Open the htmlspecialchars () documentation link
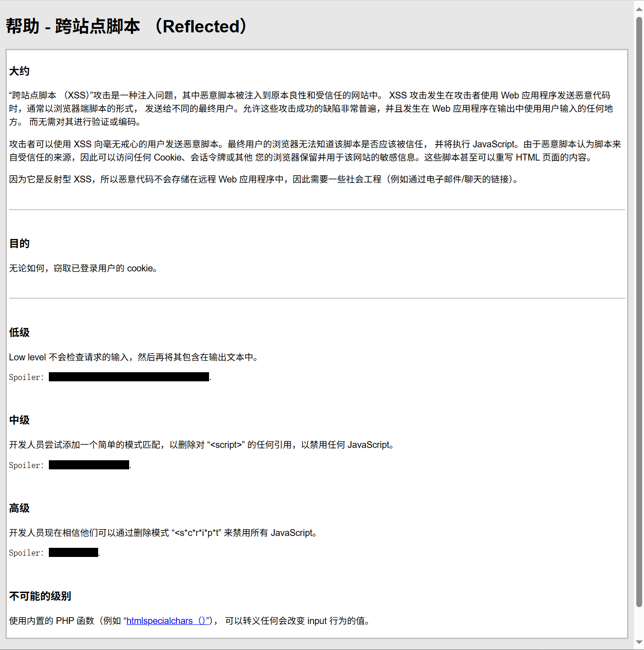Image resolution: width=644 pixels, height=650 pixels. pos(167,621)
